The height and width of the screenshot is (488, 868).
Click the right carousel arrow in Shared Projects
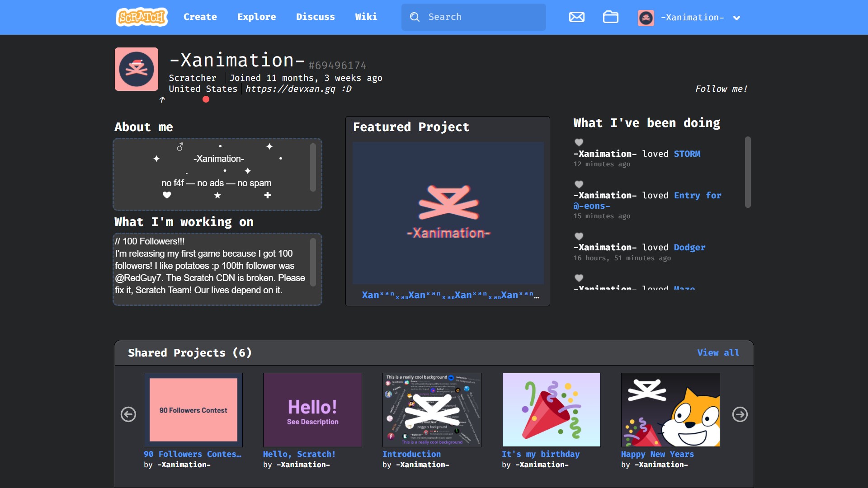(x=740, y=414)
